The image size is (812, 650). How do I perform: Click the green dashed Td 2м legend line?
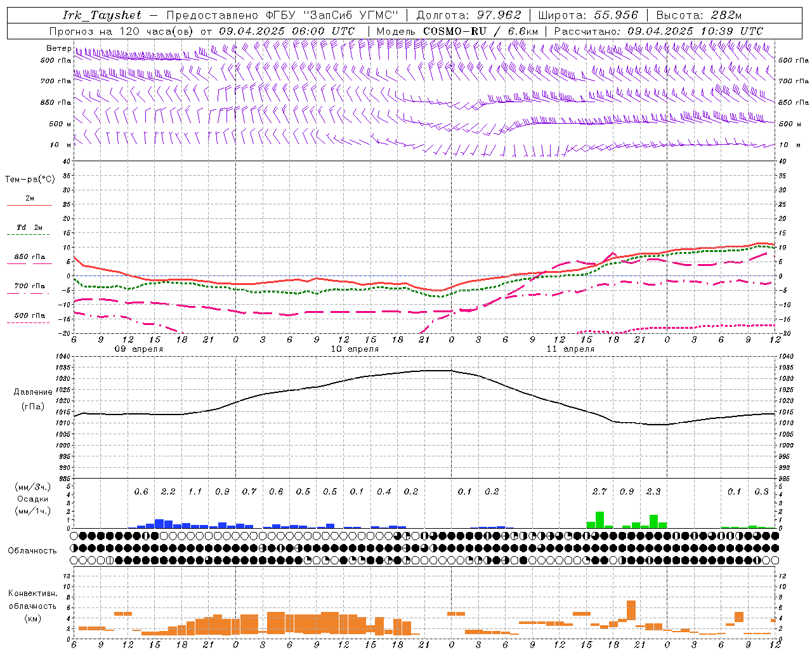pos(29,235)
